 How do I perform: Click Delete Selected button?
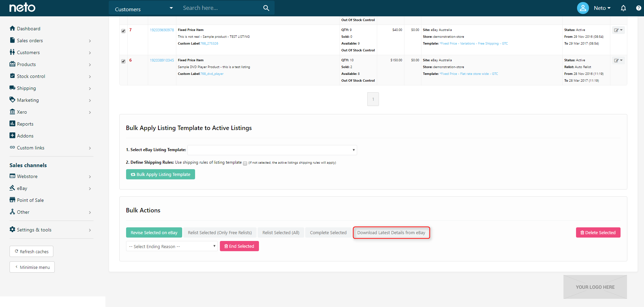[598, 232]
